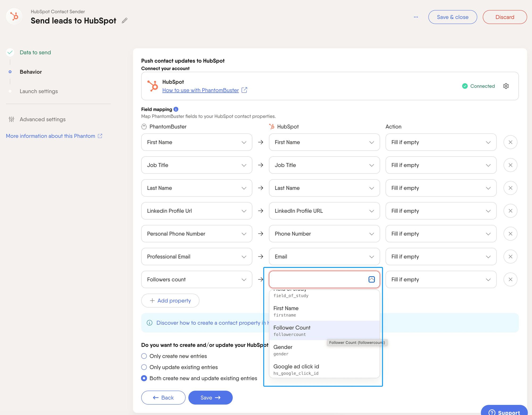Choose First Name firstname option in list

coord(324,311)
